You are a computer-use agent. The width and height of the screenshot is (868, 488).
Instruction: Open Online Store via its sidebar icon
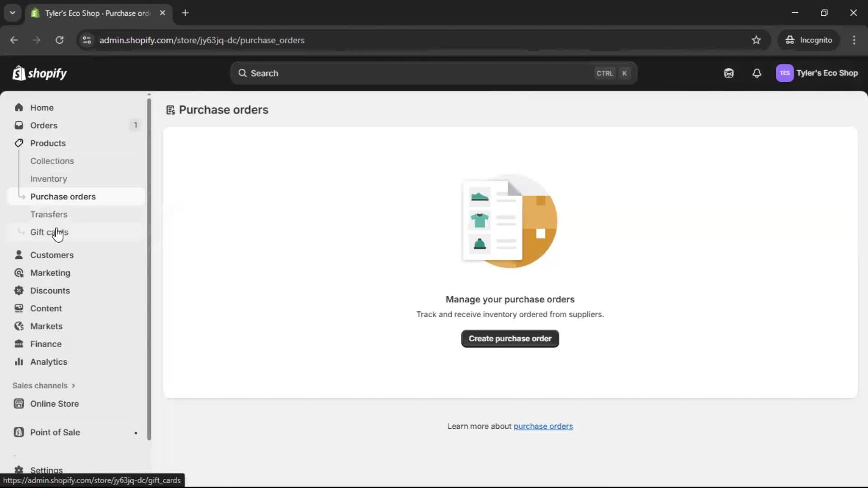19,404
